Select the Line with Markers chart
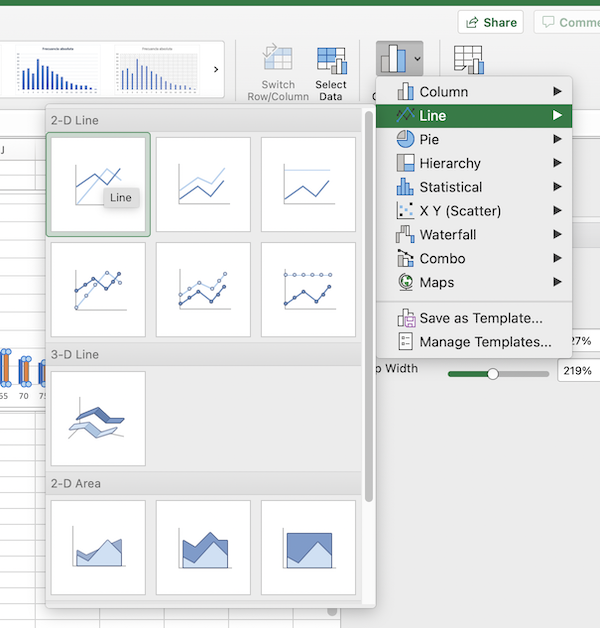This screenshot has width=600, height=628. click(98, 290)
